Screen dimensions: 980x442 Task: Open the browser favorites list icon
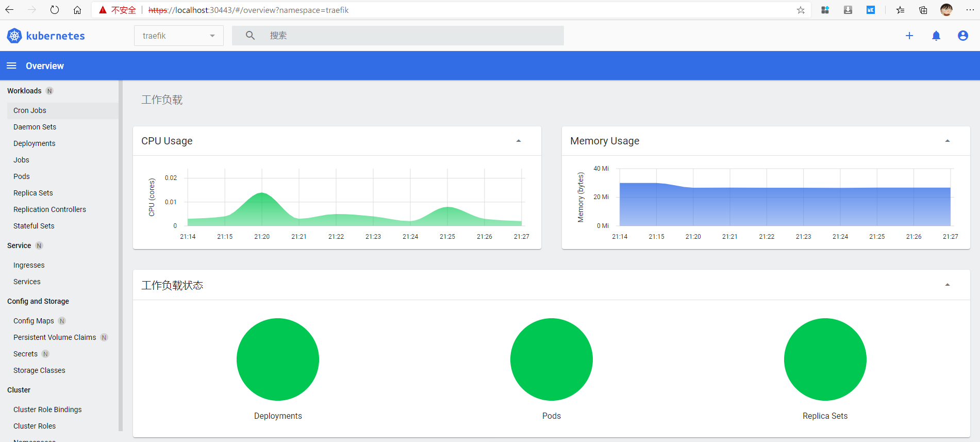click(x=900, y=10)
